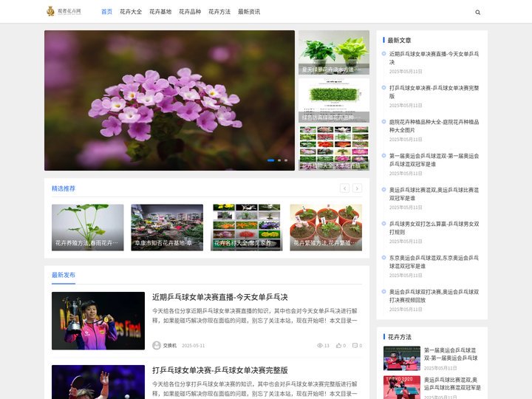Switch to second banner slide dot
This screenshot has width=532, height=399.
point(279,160)
